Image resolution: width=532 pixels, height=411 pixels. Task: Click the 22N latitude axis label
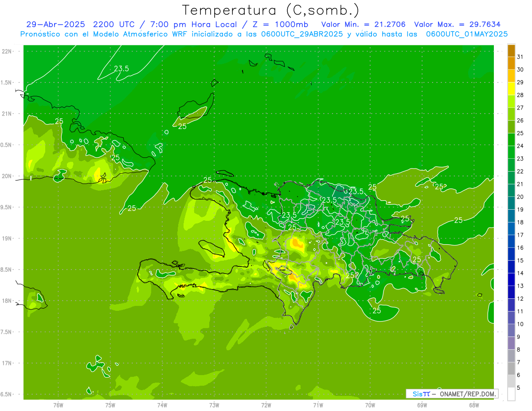click(7, 51)
